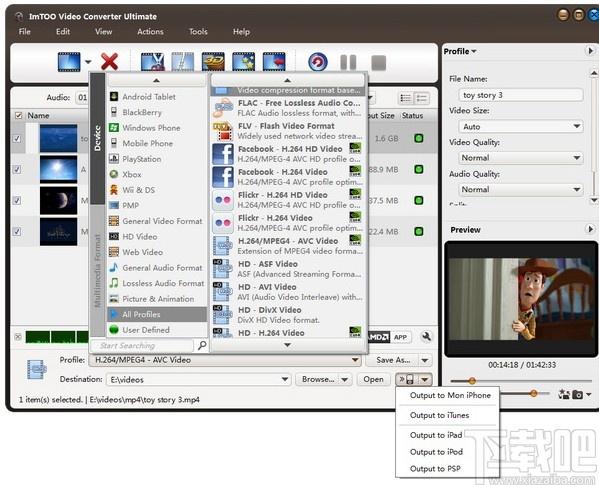Select HD - DivX Video profile
This screenshot has width=599, height=485.
pyautogui.click(x=287, y=315)
